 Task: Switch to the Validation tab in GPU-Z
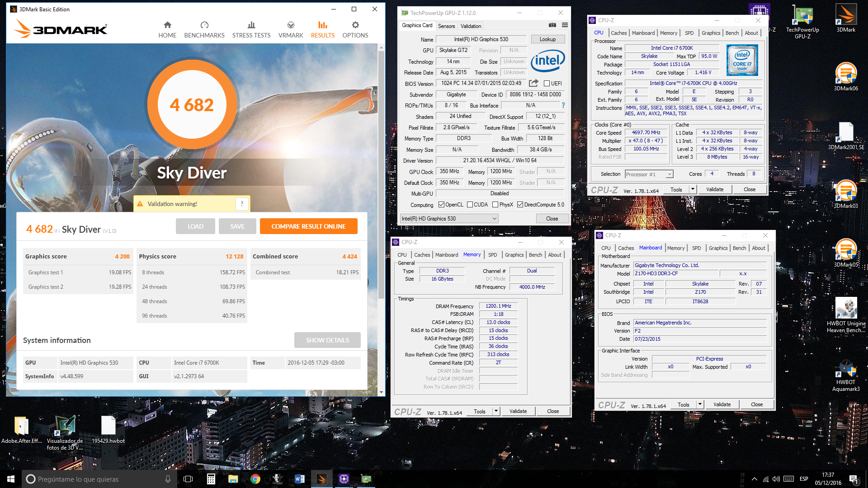(x=471, y=26)
